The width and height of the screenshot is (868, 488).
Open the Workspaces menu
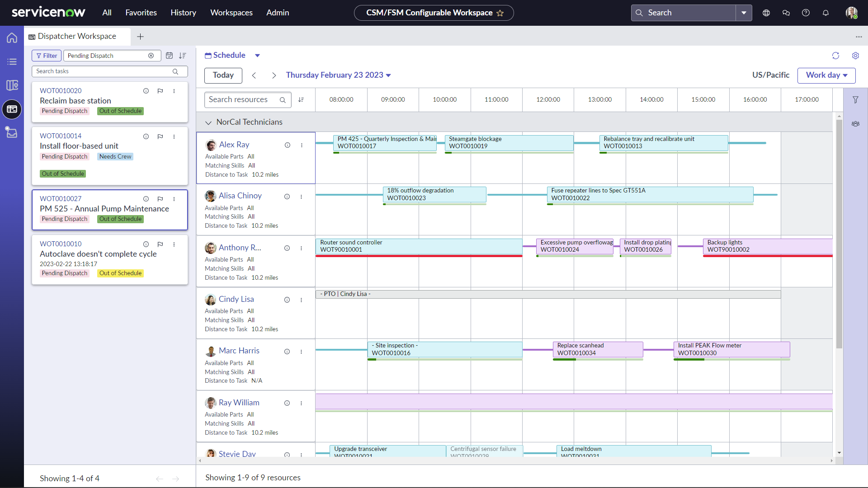point(231,13)
